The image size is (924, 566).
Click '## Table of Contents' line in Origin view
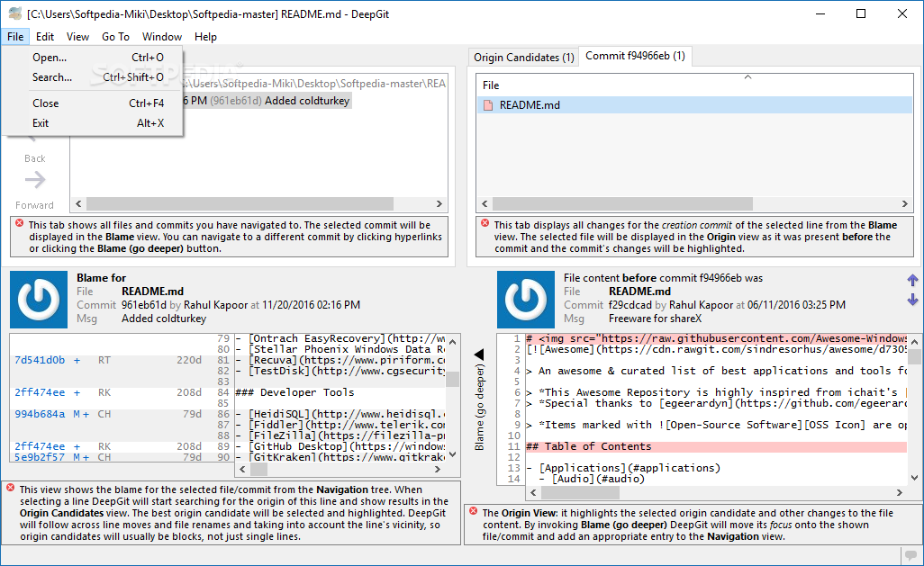click(715, 446)
